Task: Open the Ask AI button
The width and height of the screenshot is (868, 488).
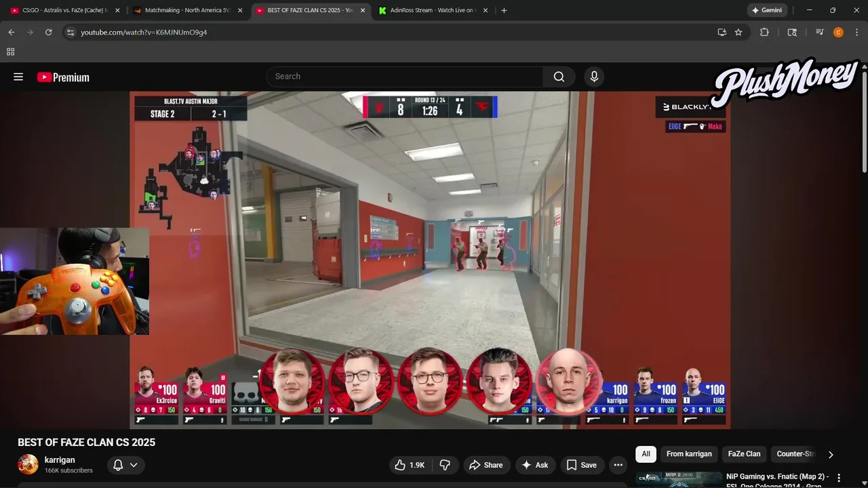Action: pyautogui.click(x=534, y=465)
